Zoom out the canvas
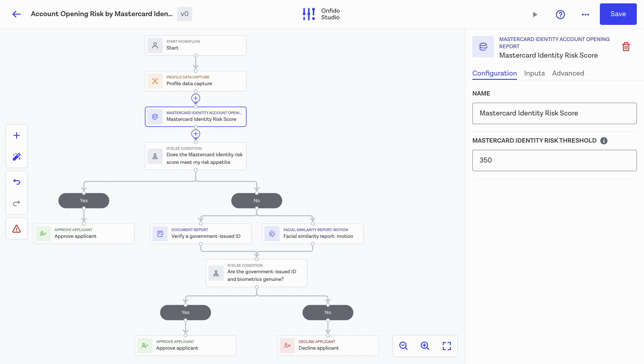Screen dimensions: 644x364 [x=403, y=346]
